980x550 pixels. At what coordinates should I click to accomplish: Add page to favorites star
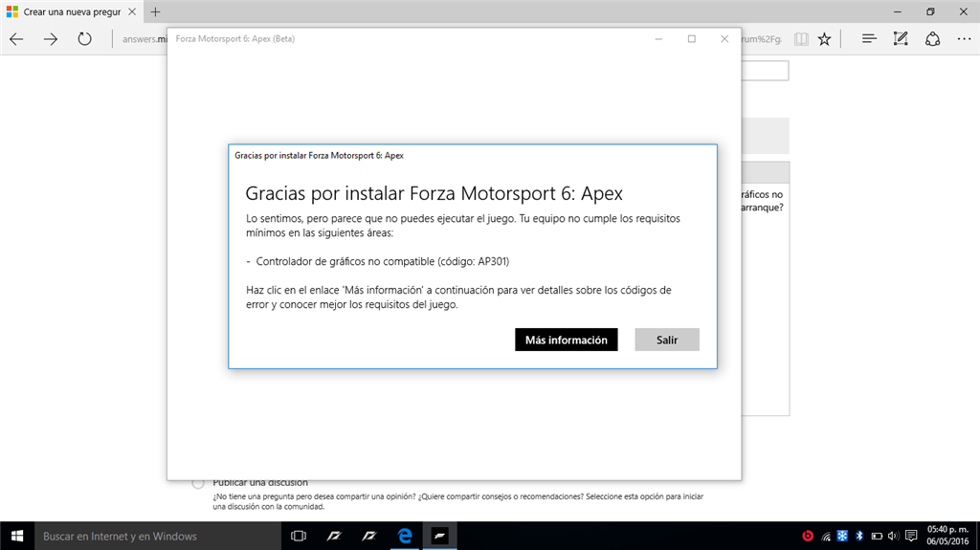tap(824, 39)
